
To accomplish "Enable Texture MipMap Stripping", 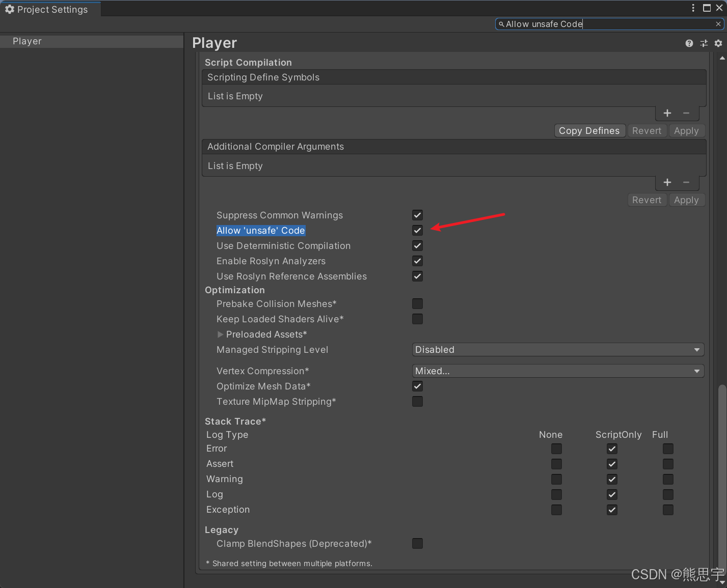I will [417, 402].
